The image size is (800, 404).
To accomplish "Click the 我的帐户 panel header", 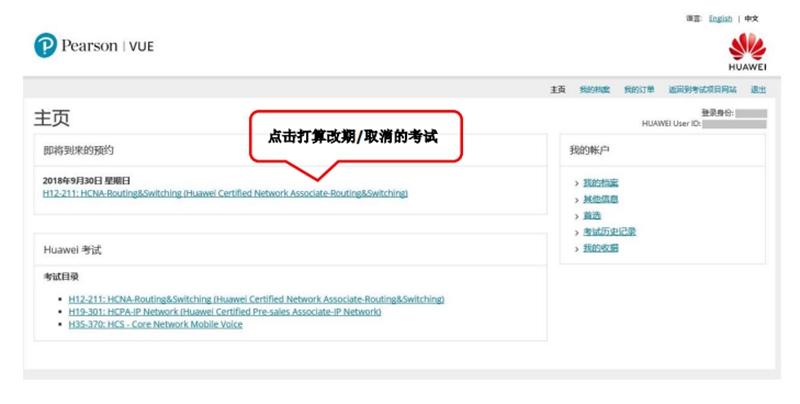I will coord(589,150).
